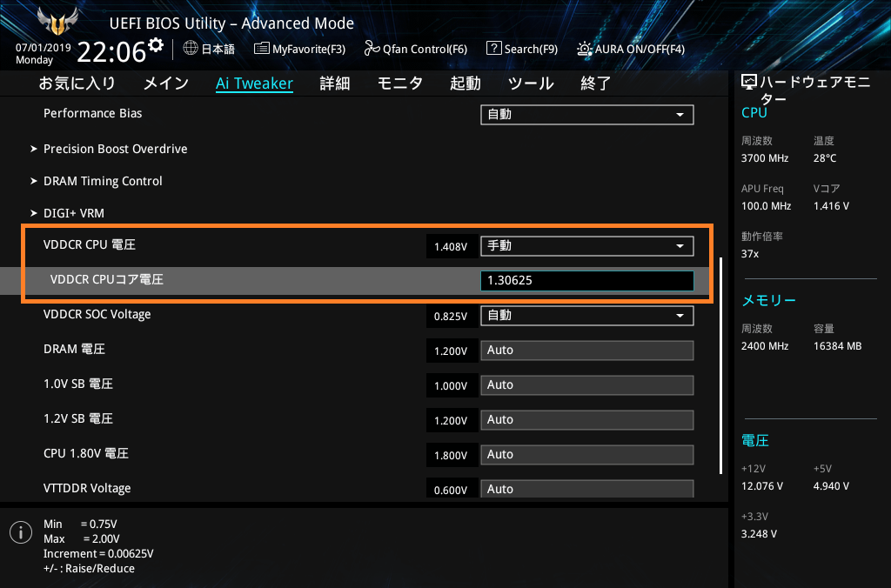Select the VDDCR SOC Voltage label

(97, 315)
